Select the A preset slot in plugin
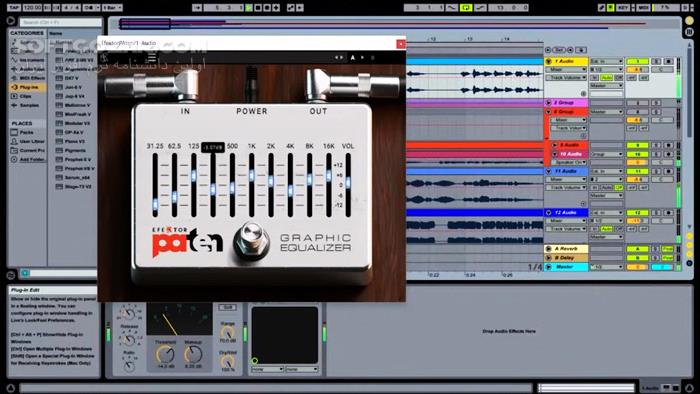This screenshot has height=394, width=700. [353, 58]
